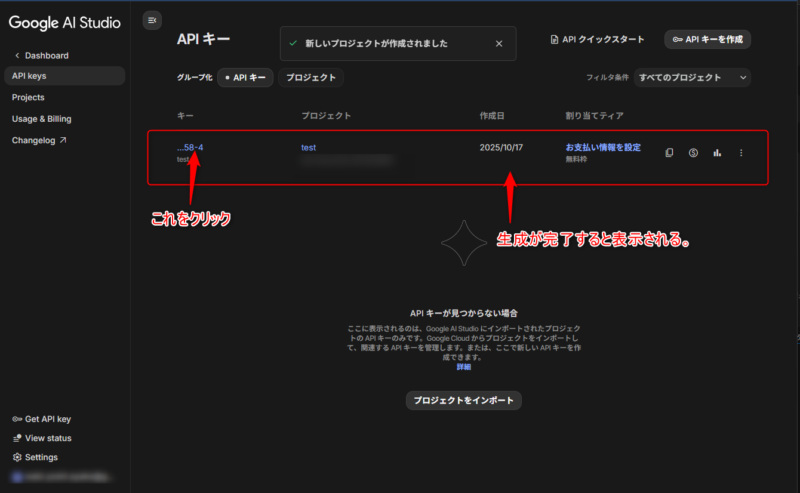This screenshot has height=493, width=800.
Task: Click View status in sidebar
Action: [47, 438]
